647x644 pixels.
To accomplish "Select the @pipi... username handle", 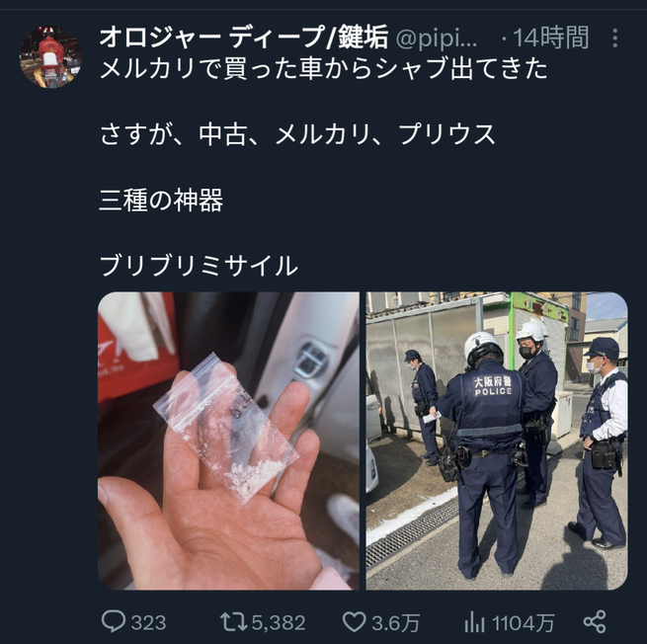I will (437, 39).
